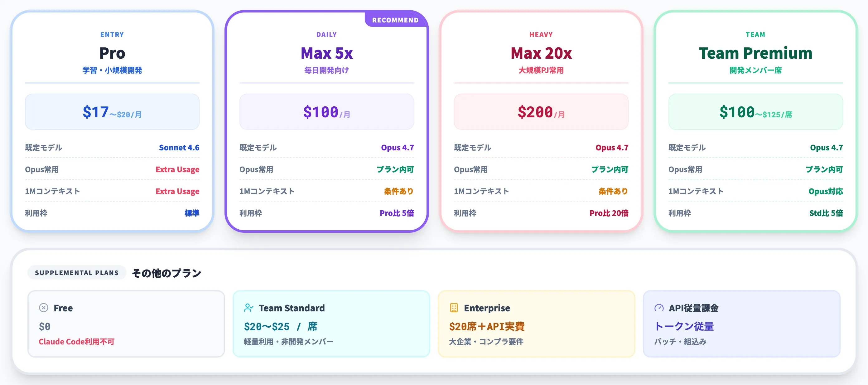Select the Pro plan title

[x=112, y=53]
